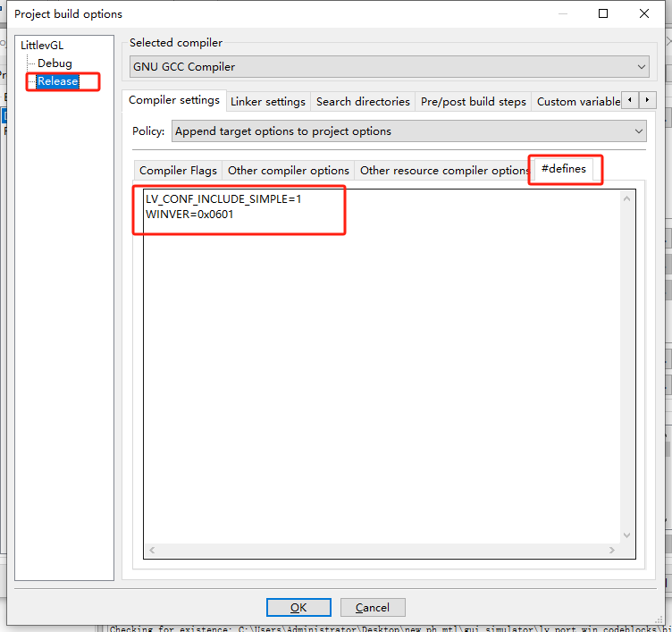Screen dimensions: 672x632
Task: Click defines box scroll down arrow
Action: pyautogui.click(x=626, y=535)
